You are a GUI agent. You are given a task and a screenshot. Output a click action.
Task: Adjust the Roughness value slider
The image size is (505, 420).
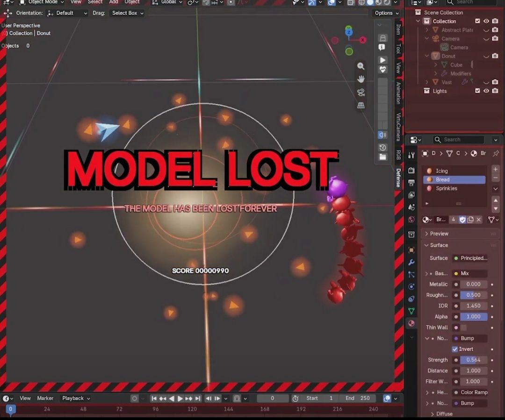pyautogui.click(x=473, y=295)
